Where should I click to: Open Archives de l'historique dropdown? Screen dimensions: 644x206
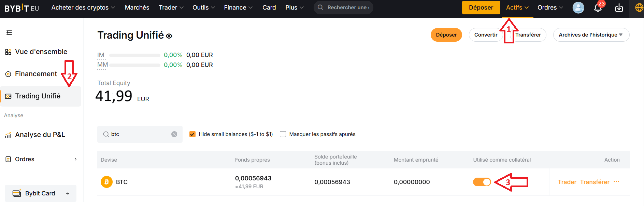pos(591,35)
